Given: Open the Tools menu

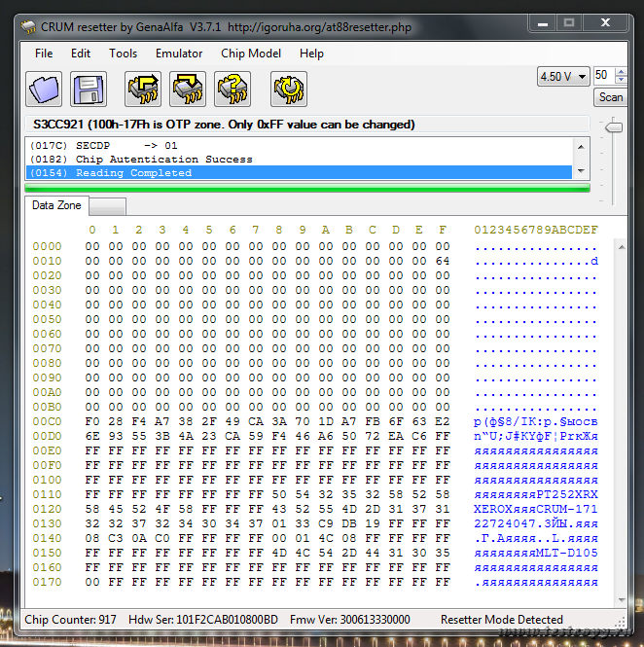Looking at the screenshot, I should [123, 54].
